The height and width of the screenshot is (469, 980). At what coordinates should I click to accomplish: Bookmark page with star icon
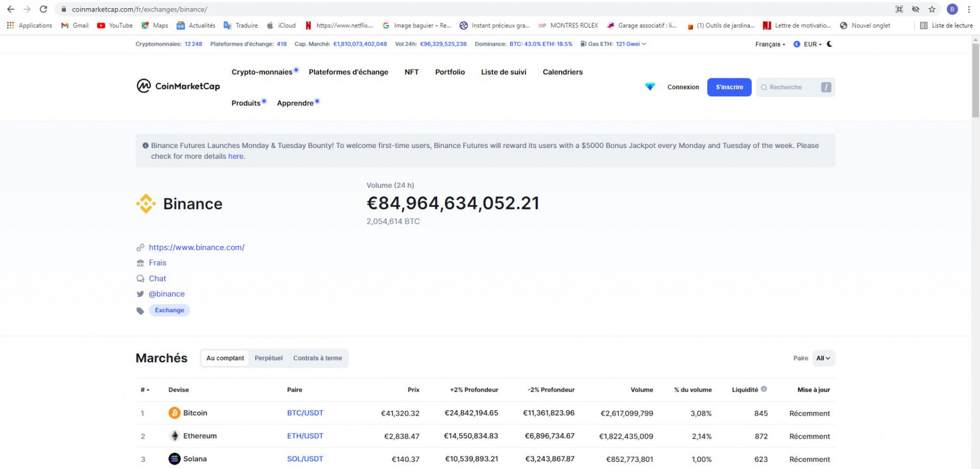(932, 9)
